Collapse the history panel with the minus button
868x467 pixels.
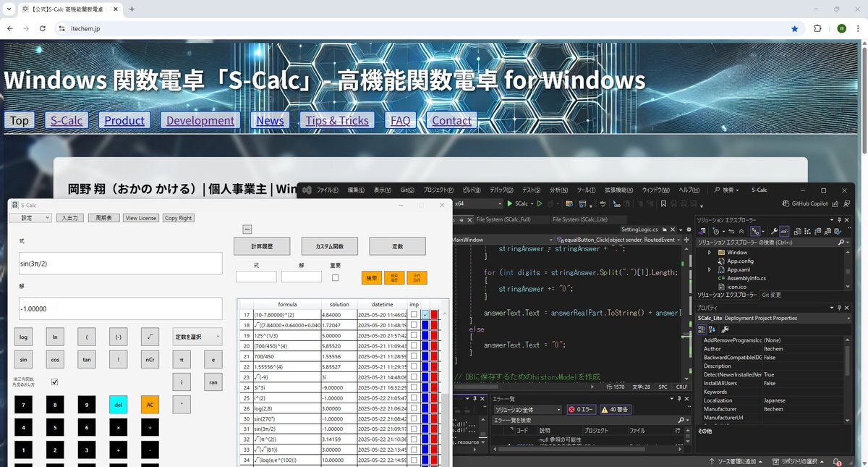247,230
